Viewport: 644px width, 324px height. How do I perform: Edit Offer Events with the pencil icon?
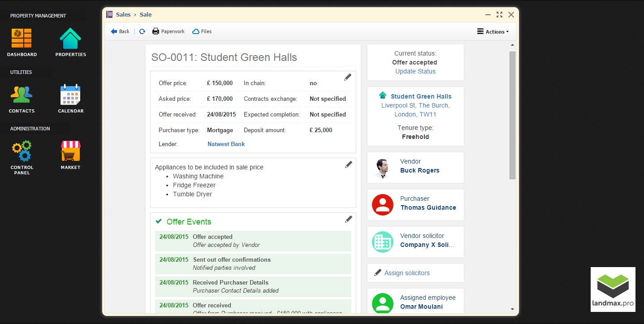[349, 219]
